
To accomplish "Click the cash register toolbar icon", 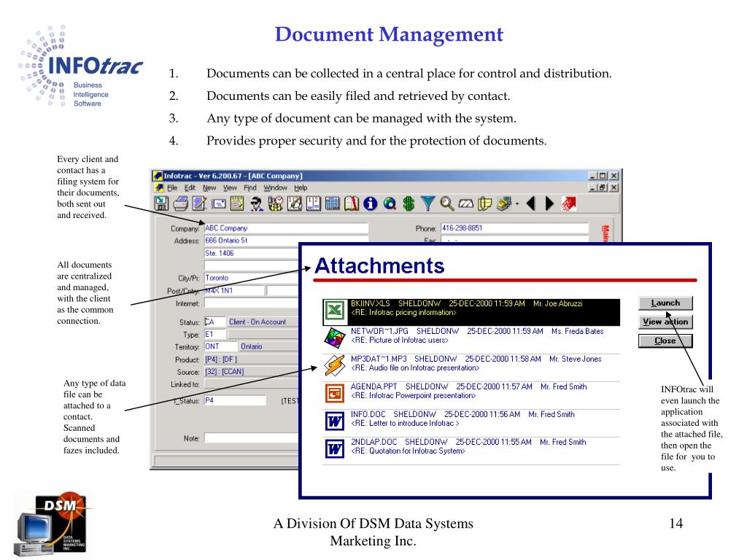I will [x=504, y=204].
